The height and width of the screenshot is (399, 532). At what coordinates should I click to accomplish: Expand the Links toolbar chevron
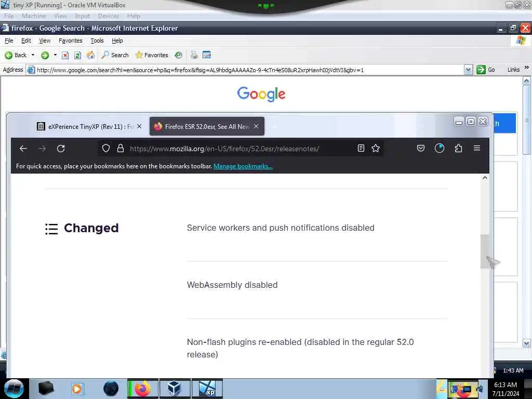[x=527, y=68]
